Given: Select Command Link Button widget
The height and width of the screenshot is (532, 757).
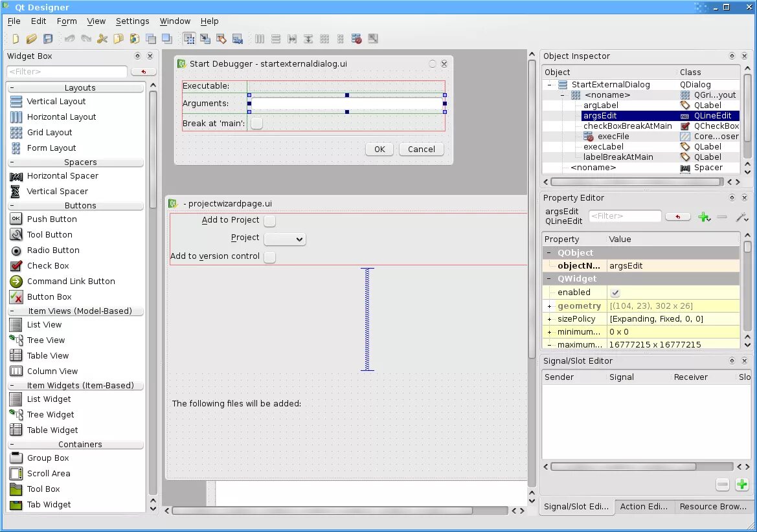Looking at the screenshot, I should 71,281.
